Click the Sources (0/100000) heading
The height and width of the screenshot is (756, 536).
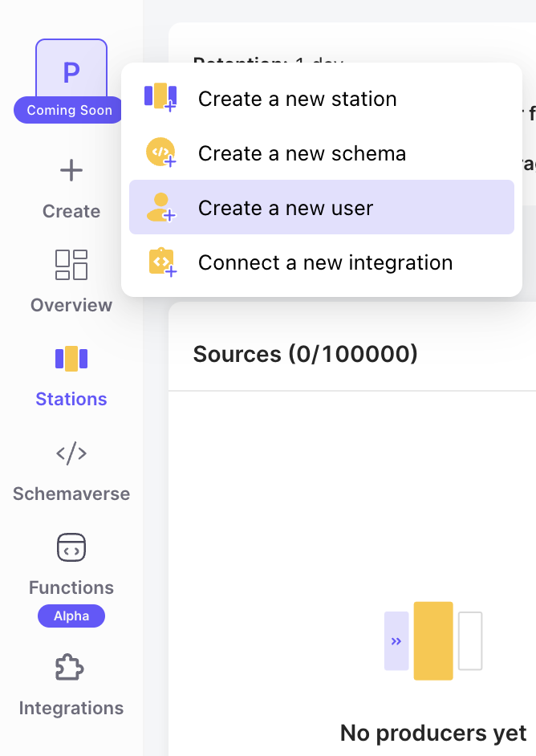tap(305, 355)
